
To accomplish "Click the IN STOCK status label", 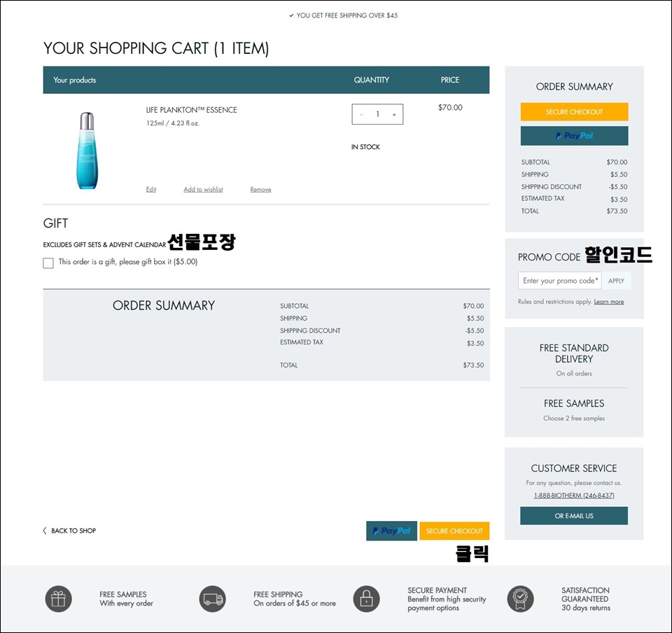I will pos(365,147).
